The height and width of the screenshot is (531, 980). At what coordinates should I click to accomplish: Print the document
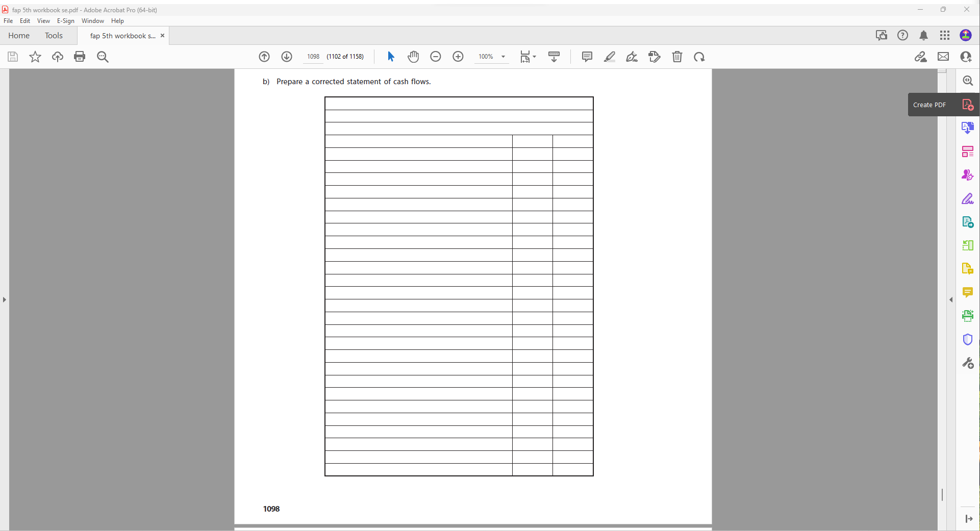pyautogui.click(x=80, y=57)
